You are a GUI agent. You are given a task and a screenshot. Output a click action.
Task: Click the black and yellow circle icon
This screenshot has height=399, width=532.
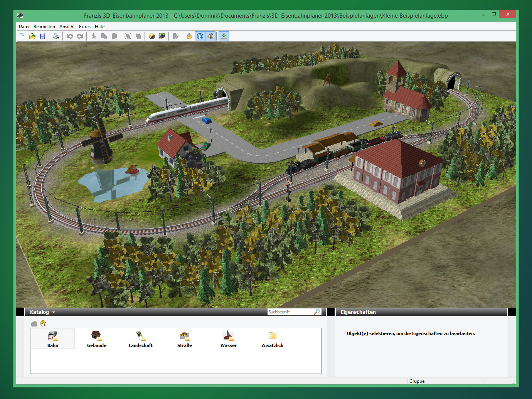click(152, 36)
